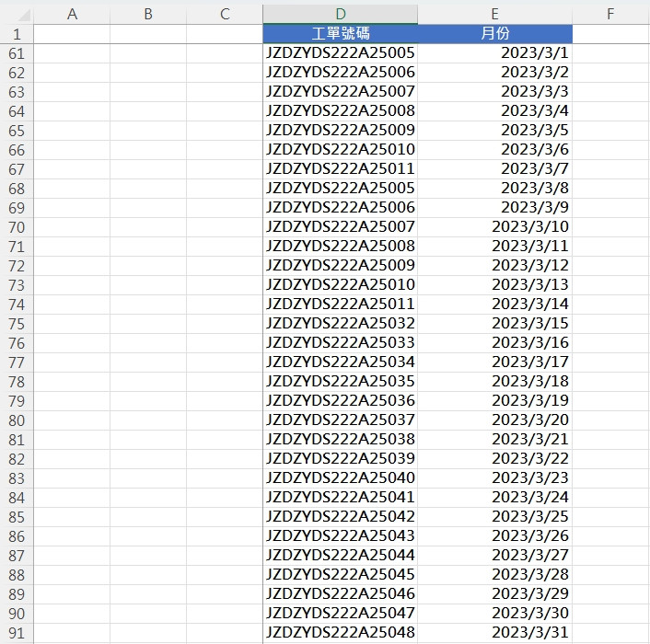
Task: Select cell with date 2023/3/15
Action: pos(495,324)
